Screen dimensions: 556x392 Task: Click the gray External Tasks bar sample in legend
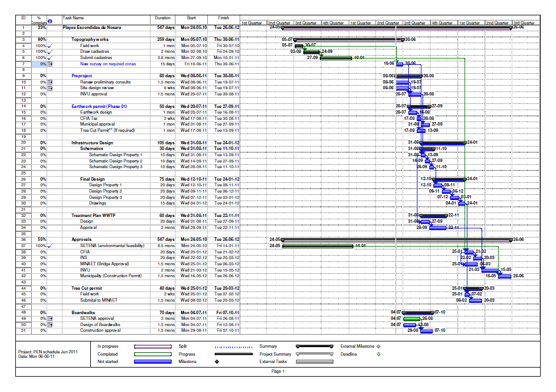[x=315, y=362]
